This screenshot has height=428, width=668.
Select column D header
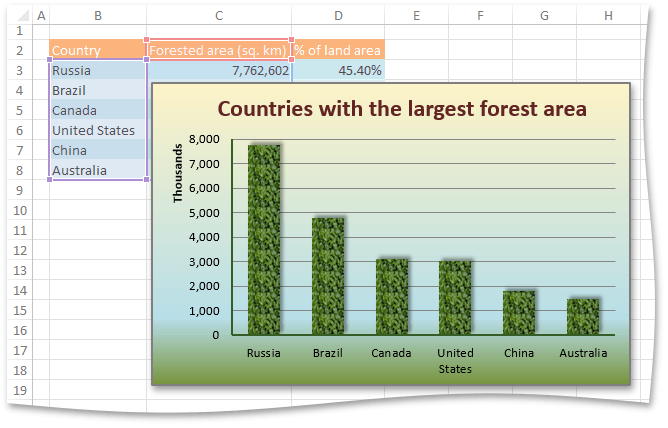pyautogui.click(x=338, y=16)
